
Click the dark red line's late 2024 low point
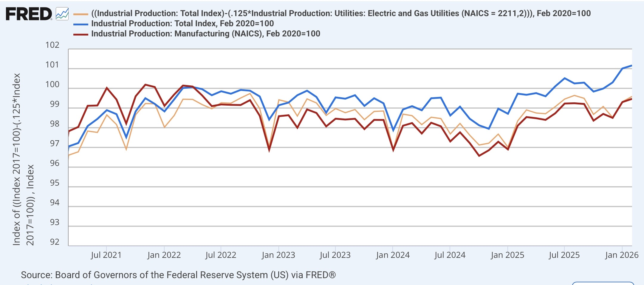(x=479, y=156)
